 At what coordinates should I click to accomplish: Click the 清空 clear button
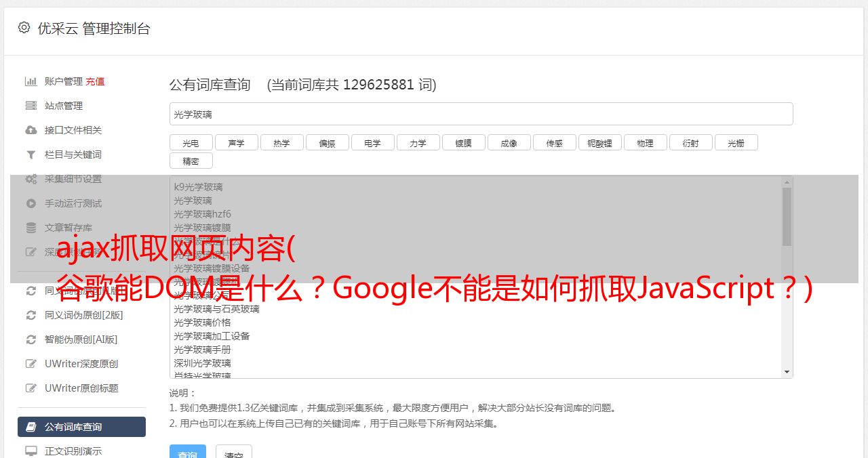pyautogui.click(x=234, y=451)
